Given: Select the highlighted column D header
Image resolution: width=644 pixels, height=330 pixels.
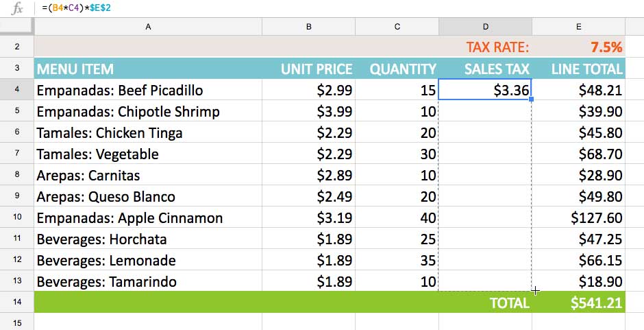Looking at the screenshot, I should [485, 27].
